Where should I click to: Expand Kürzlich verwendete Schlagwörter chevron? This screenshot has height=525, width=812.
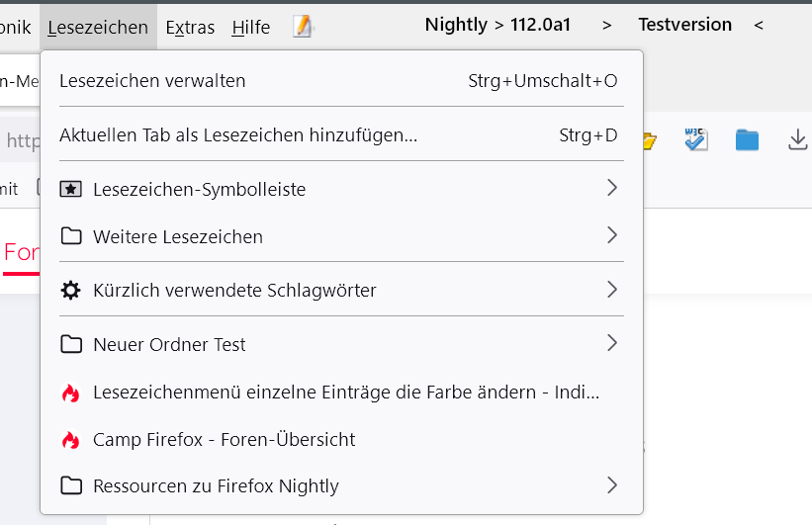click(611, 290)
